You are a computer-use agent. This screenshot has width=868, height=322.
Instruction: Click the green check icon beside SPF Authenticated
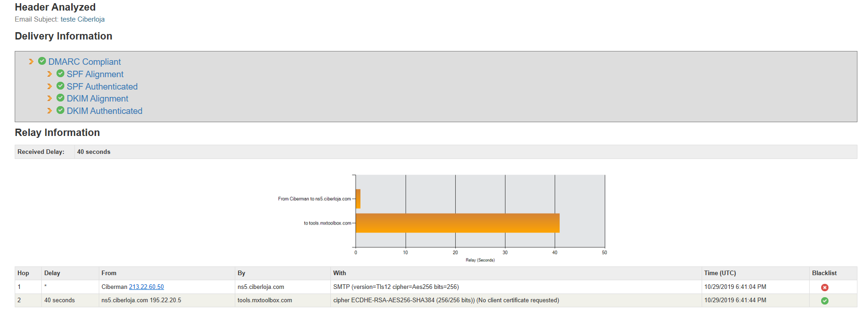[60, 86]
